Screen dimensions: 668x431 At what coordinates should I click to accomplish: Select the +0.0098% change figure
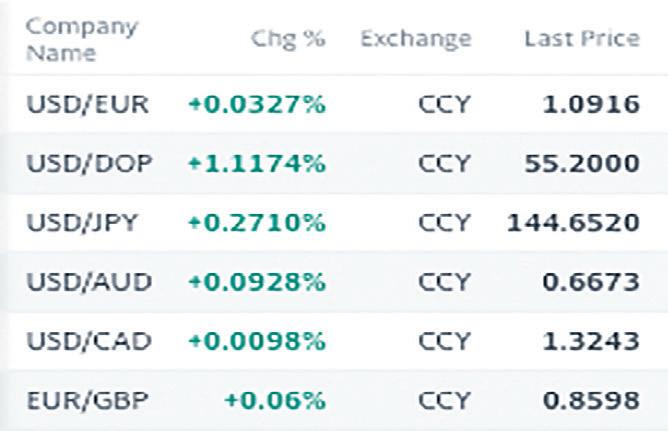tap(256, 341)
